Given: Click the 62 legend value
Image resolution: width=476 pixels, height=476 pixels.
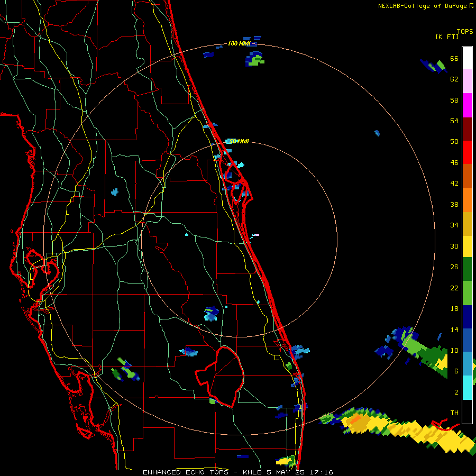Looking at the screenshot, I should (454, 79).
